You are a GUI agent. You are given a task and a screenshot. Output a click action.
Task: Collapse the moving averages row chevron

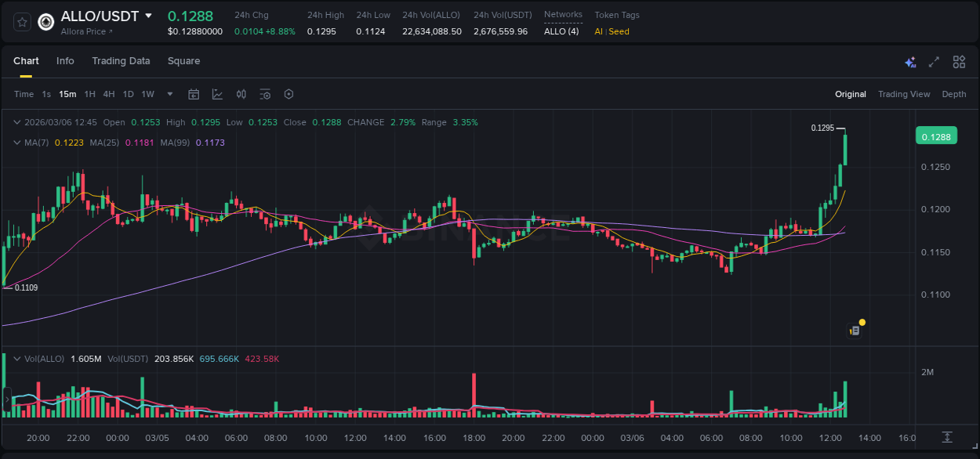click(17, 143)
